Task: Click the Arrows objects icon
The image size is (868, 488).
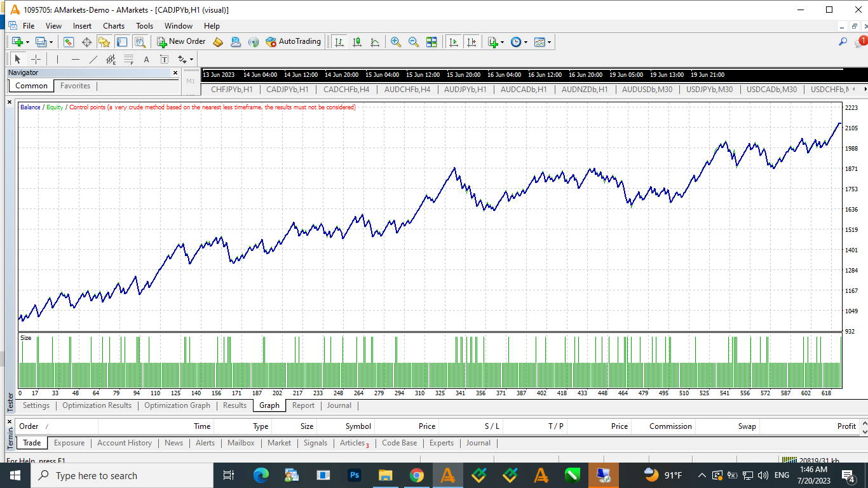Action: point(182,59)
